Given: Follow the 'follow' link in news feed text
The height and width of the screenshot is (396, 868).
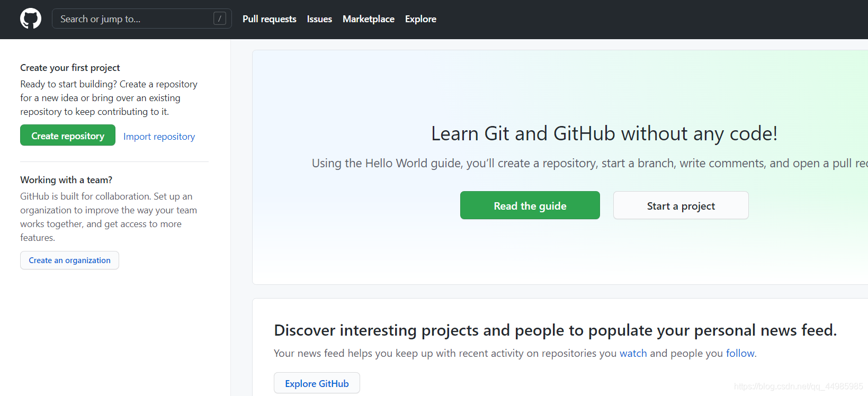Looking at the screenshot, I should (740, 353).
